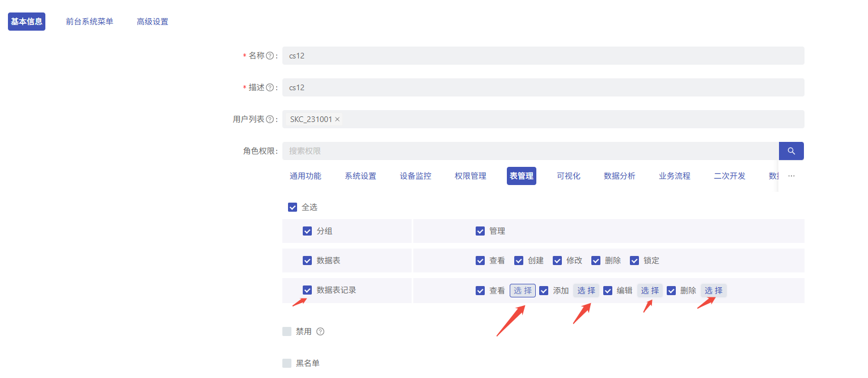Image resolution: width=868 pixels, height=378 pixels.
Task: Uncheck the 锁定 checkbox in 数据表 row
Action: 634,260
